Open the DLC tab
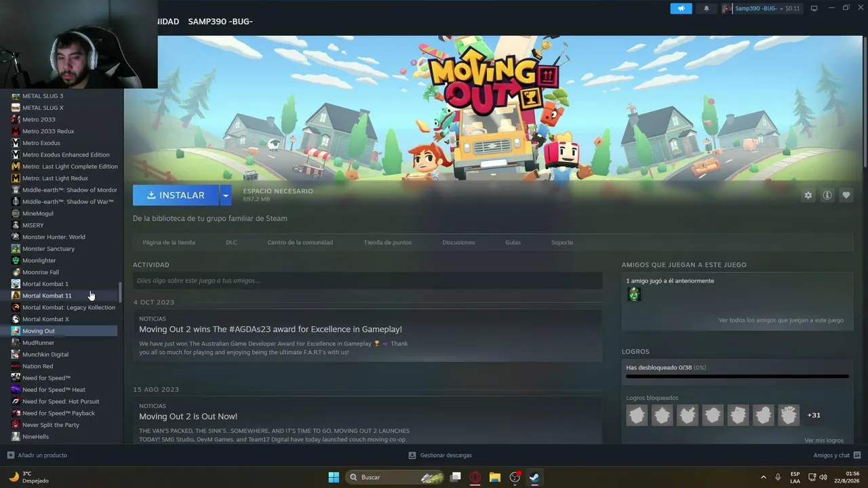 [x=231, y=242]
